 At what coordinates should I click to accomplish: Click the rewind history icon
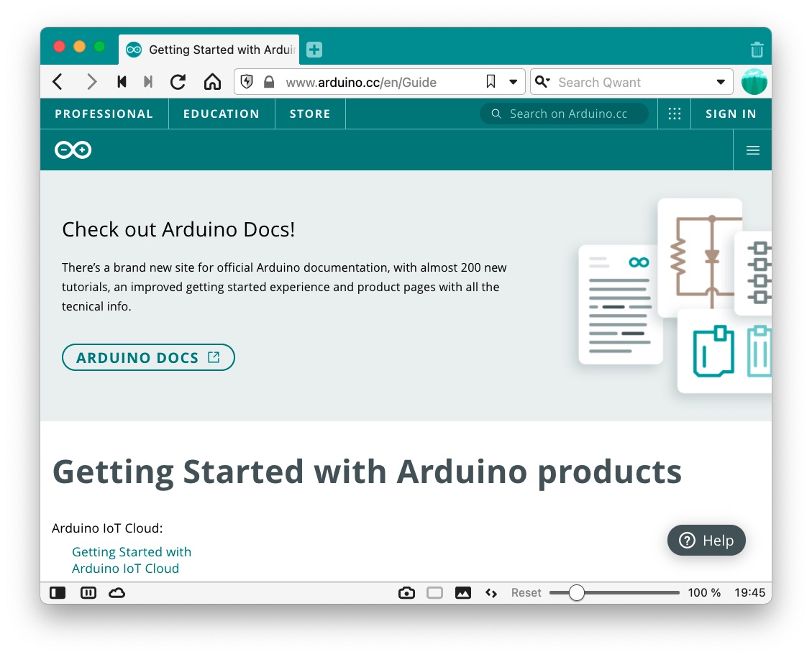pos(122,82)
